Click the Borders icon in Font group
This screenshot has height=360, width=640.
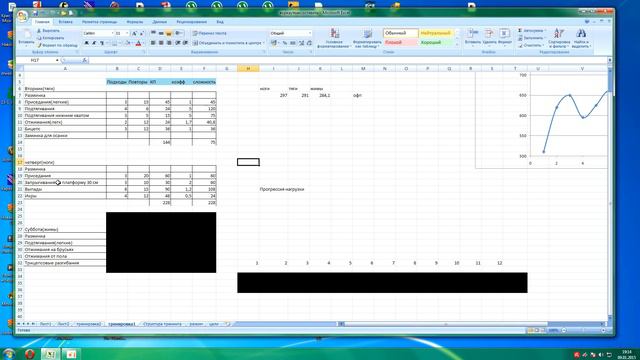point(114,43)
